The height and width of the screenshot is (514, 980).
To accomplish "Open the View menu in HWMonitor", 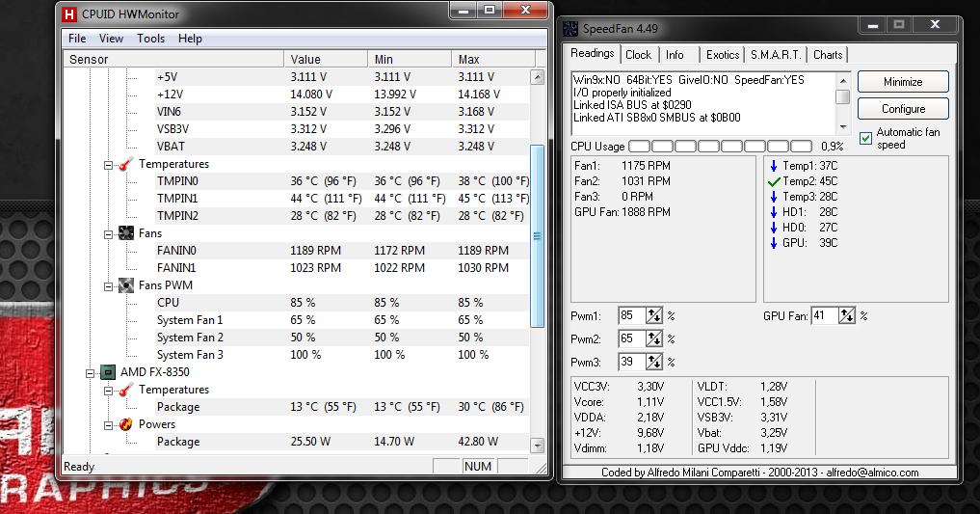I will tap(111, 39).
